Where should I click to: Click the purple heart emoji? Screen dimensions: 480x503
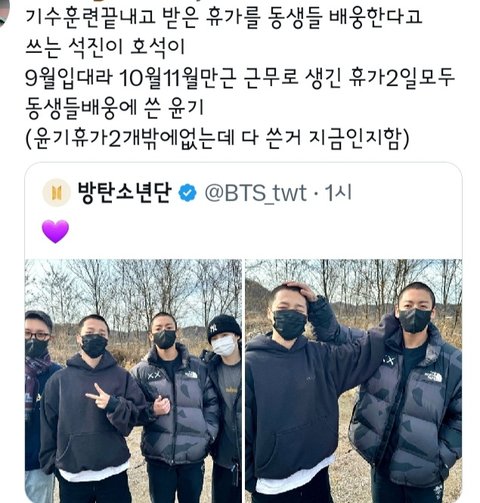click(x=55, y=231)
